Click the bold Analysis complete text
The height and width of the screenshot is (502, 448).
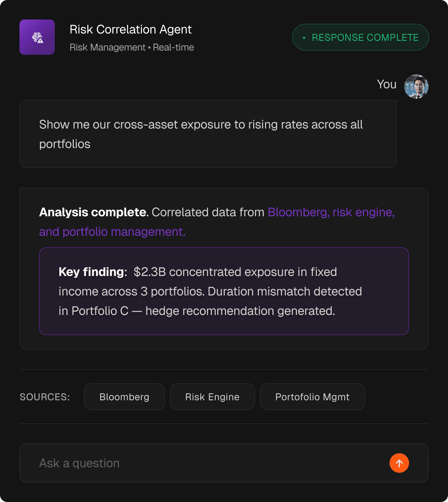pyautogui.click(x=93, y=212)
